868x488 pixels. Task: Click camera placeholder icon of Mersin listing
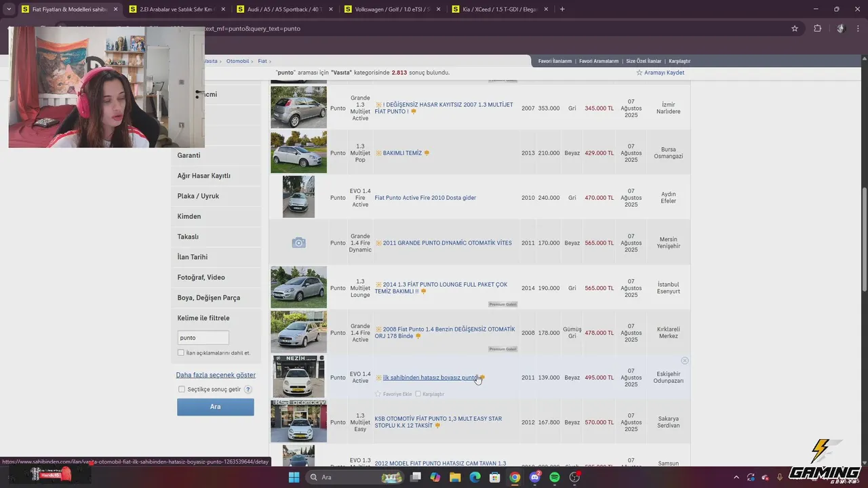click(298, 243)
